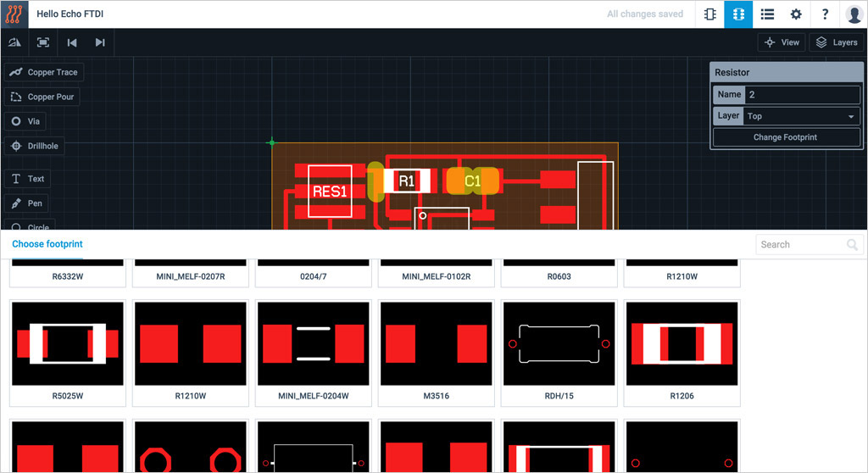Select the MINI_MELF-0207R footprint label
The height and width of the screenshot is (473, 868).
[191, 276]
